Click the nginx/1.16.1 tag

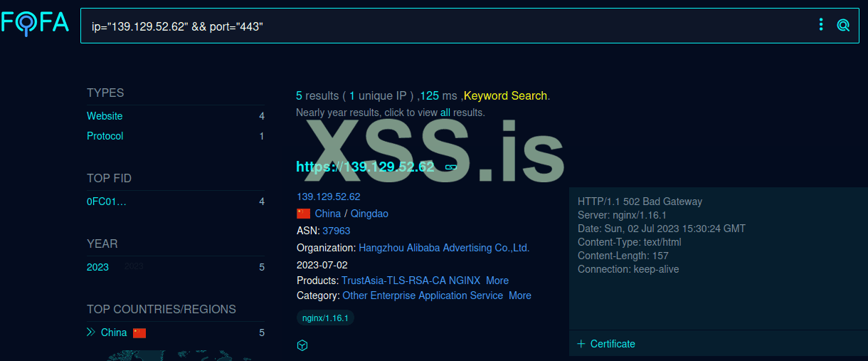tap(325, 318)
